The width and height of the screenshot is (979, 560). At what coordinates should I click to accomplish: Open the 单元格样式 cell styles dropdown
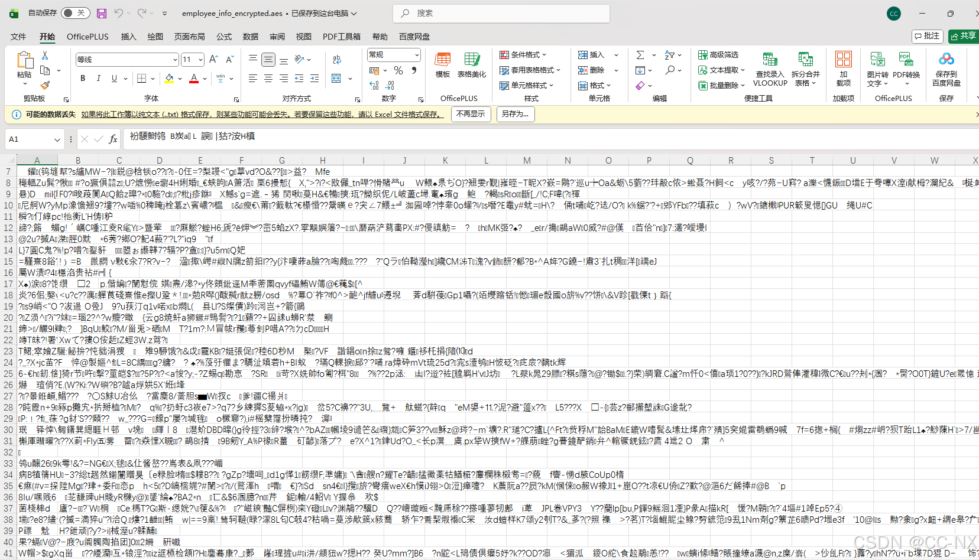click(x=527, y=86)
